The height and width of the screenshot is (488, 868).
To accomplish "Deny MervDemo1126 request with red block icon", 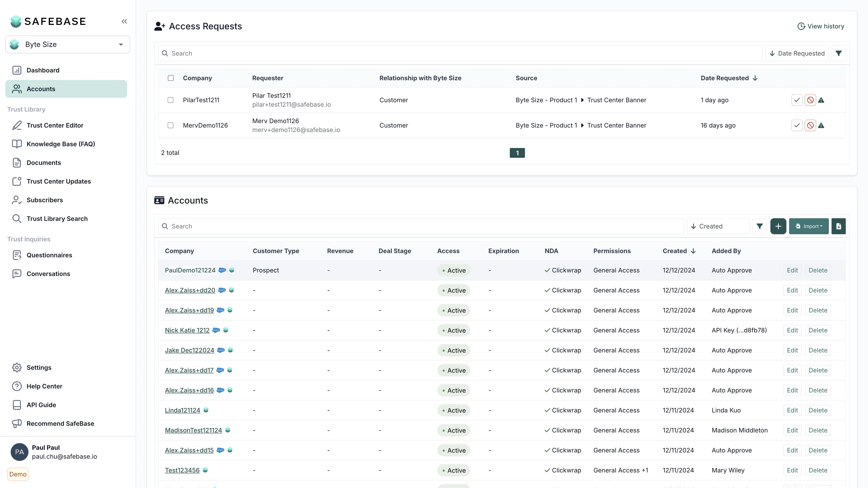I will point(810,125).
